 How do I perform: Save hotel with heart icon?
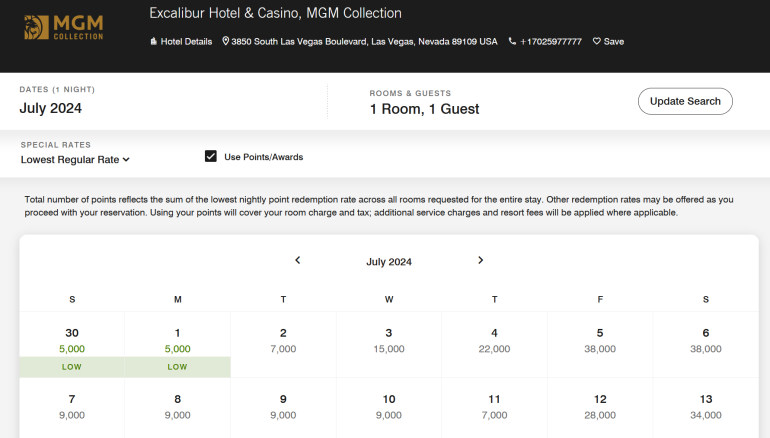click(x=608, y=42)
